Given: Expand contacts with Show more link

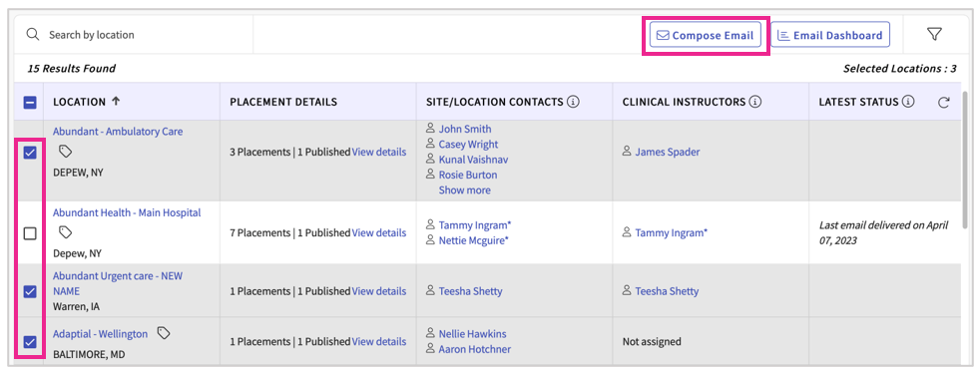Looking at the screenshot, I should tap(464, 190).
